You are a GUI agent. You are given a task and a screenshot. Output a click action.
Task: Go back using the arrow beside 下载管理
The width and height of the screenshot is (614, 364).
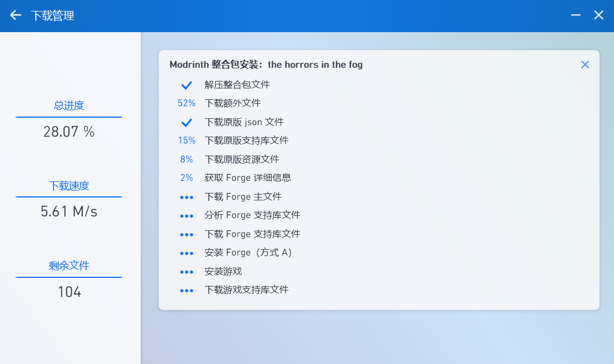point(16,16)
